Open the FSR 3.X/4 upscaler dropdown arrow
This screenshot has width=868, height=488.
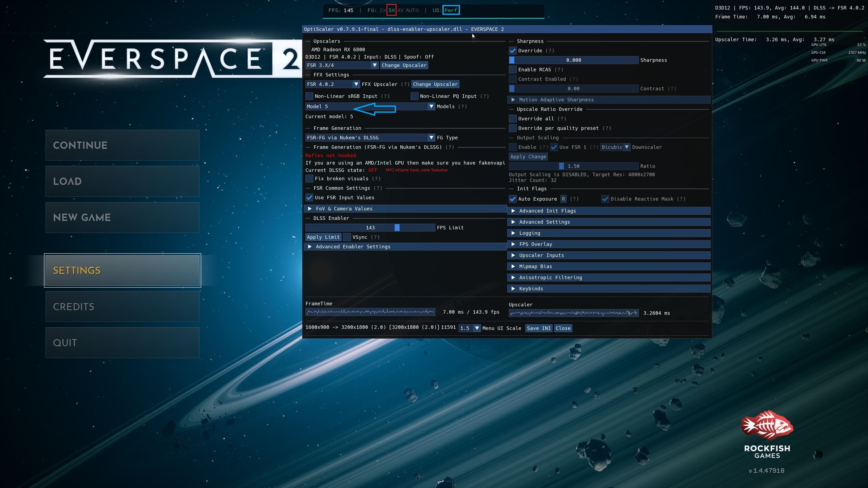[374, 65]
